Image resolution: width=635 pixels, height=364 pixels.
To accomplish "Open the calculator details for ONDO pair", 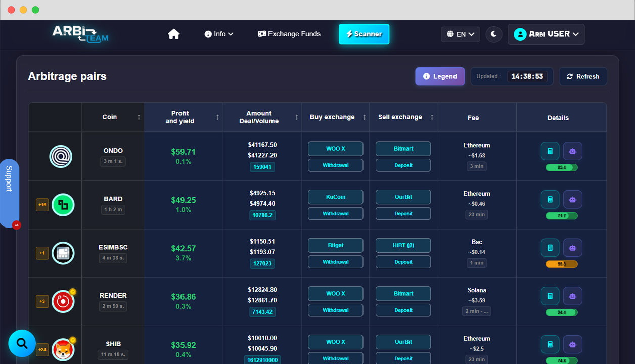I will [x=550, y=151].
